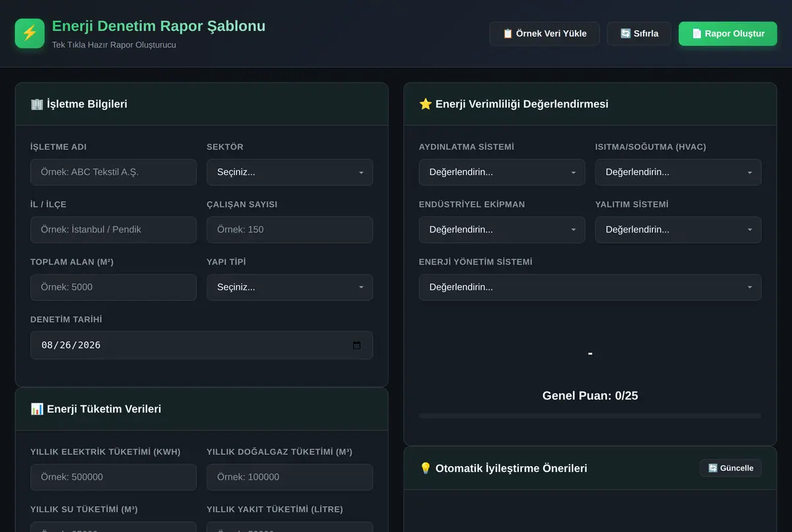
Task: Click the Enerji Verimliliği Değerlendirmesi heading
Action: (x=513, y=104)
